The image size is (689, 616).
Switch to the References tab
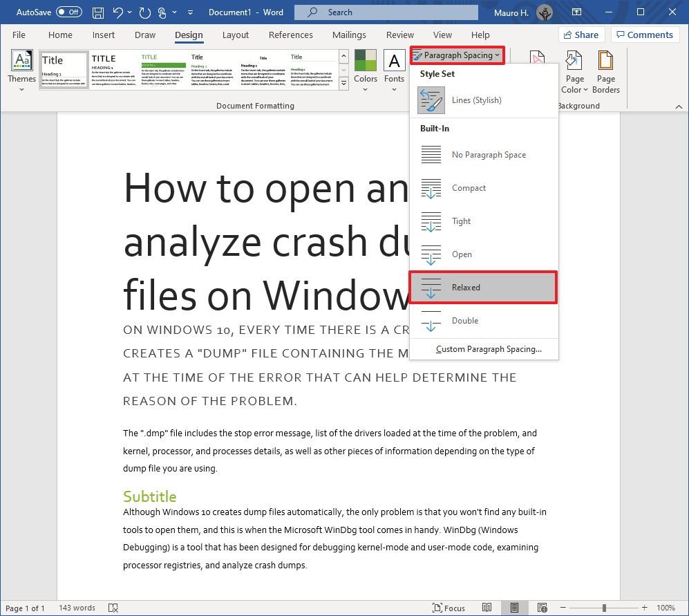click(290, 35)
